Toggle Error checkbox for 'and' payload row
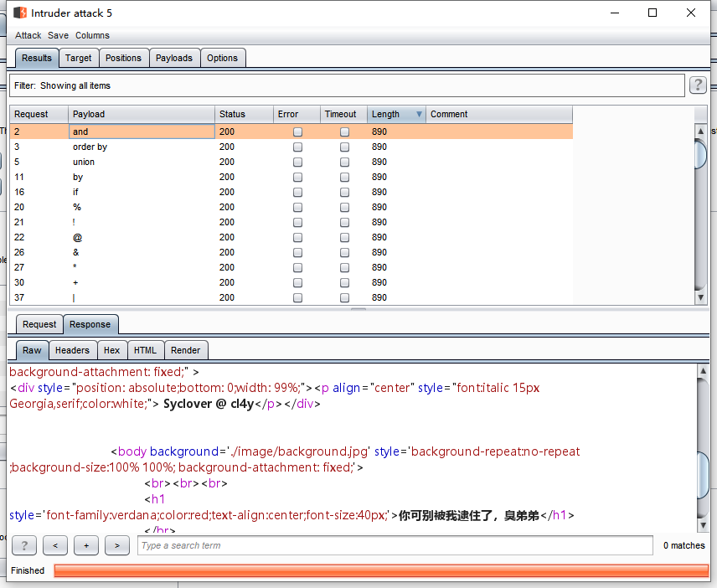717x588 pixels. point(297,132)
